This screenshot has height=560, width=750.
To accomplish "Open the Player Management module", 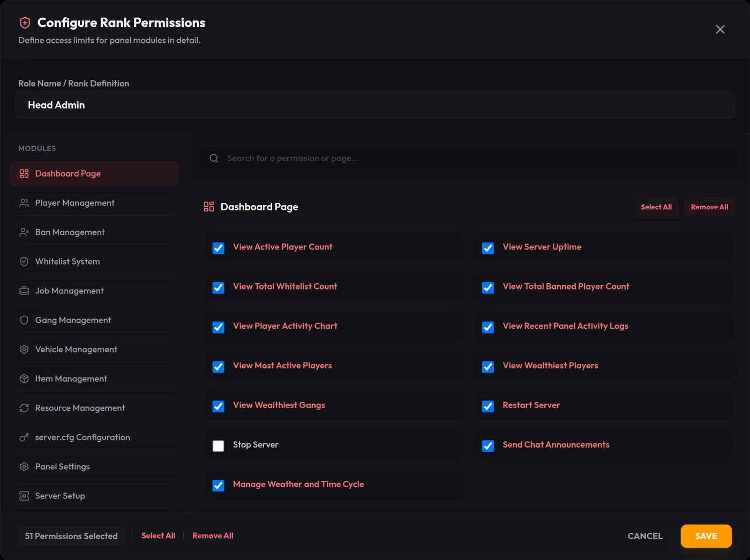I will pos(94,203).
